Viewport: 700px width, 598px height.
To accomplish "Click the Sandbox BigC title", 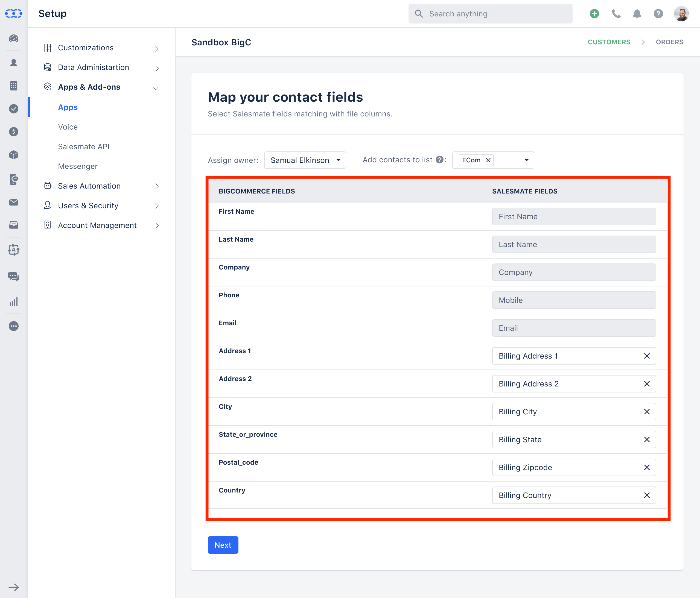I will [x=221, y=42].
